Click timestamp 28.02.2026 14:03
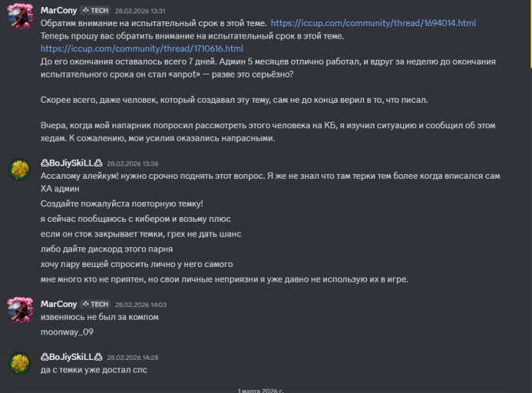The image size is (532, 393). click(x=140, y=305)
